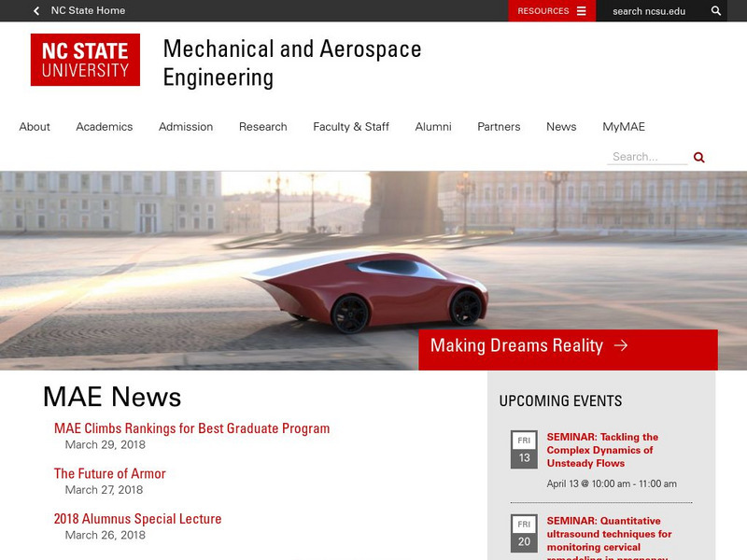Select MyMAE from the navigation
This screenshot has height=560, width=747.
[626, 126]
